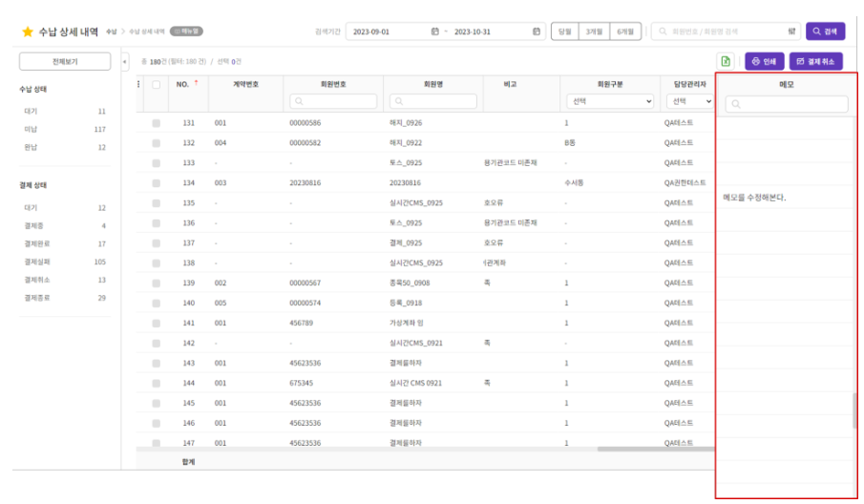The width and height of the screenshot is (864, 504).
Task: Click member name 가상계좌 입 in row 141
Action: (x=406, y=323)
